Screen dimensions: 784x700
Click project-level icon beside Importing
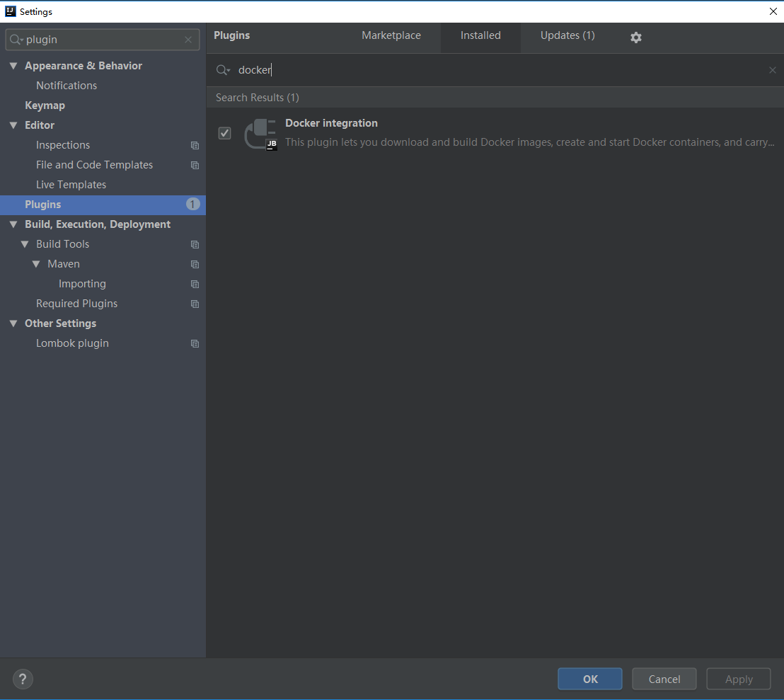click(195, 284)
